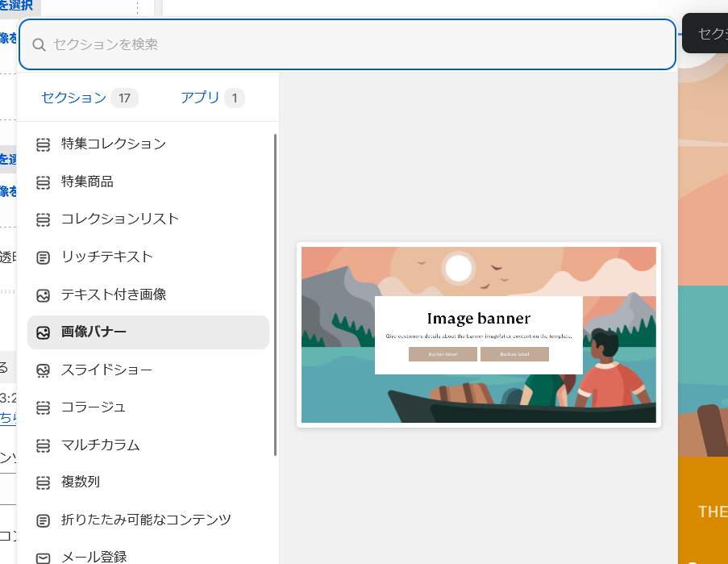Click the 17 count badge on セクション

pyautogui.click(x=124, y=98)
